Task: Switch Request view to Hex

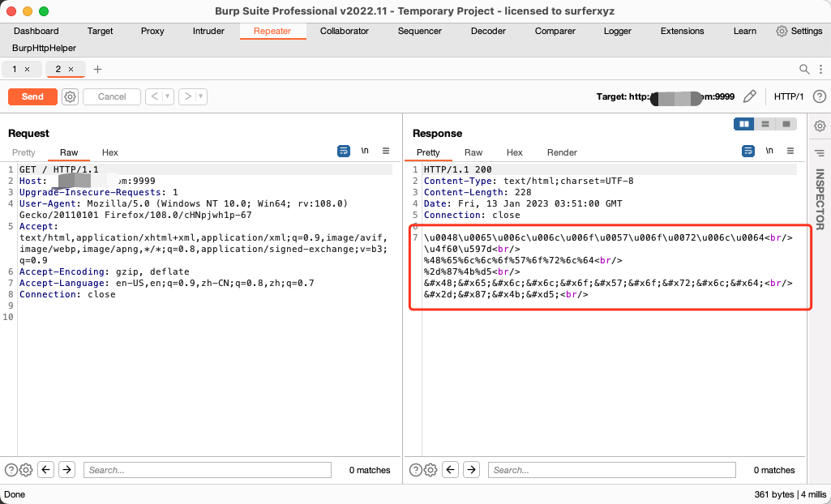Action: (110, 152)
